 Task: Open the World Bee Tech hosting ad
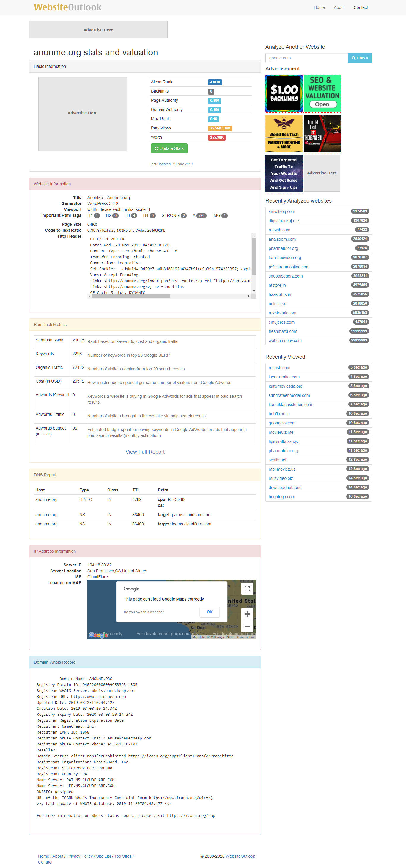(x=284, y=133)
